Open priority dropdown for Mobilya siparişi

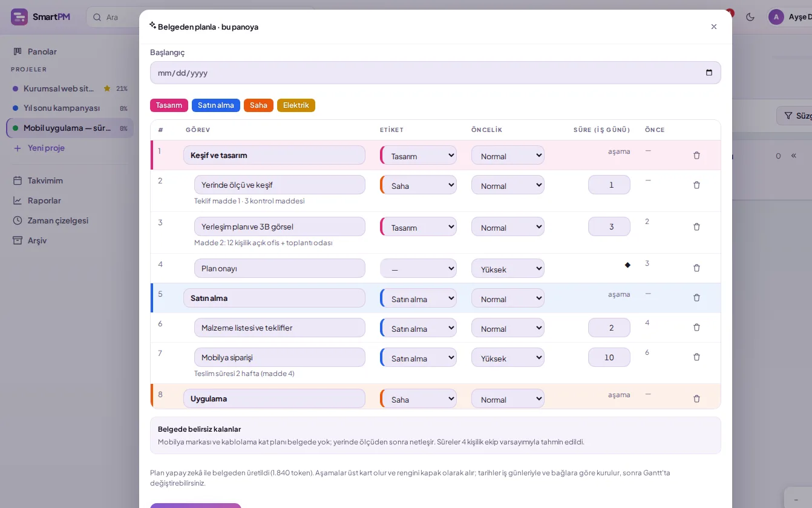click(508, 357)
